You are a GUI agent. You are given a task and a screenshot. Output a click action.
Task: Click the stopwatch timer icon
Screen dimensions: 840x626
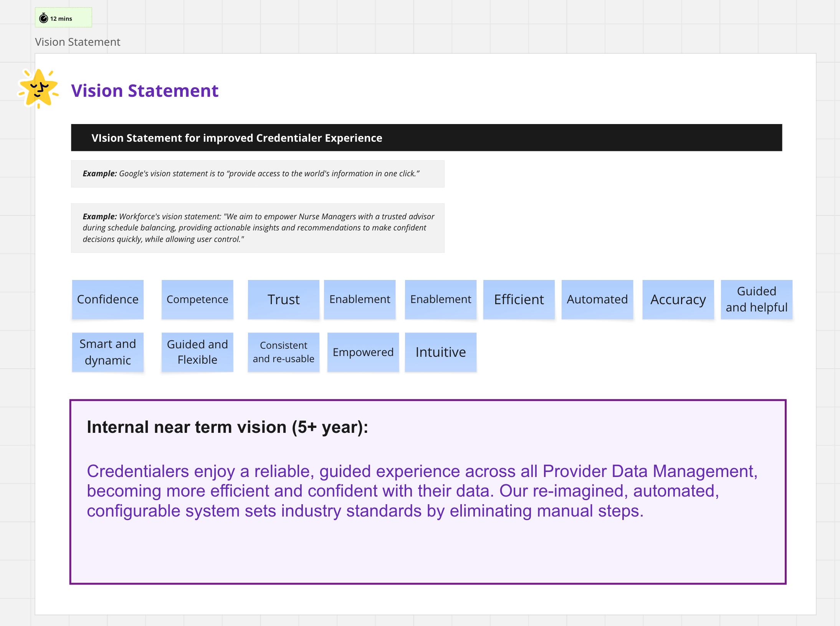click(x=44, y=18)
